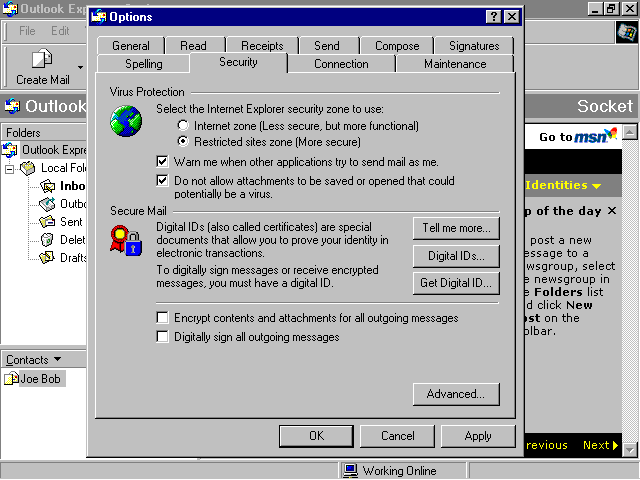Click Cancel in the Options dialog
640x480 pixels.
coord(397,436)
